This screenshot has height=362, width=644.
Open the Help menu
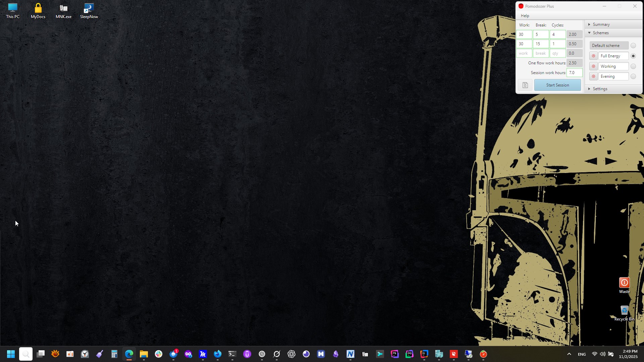click(525, 16)
